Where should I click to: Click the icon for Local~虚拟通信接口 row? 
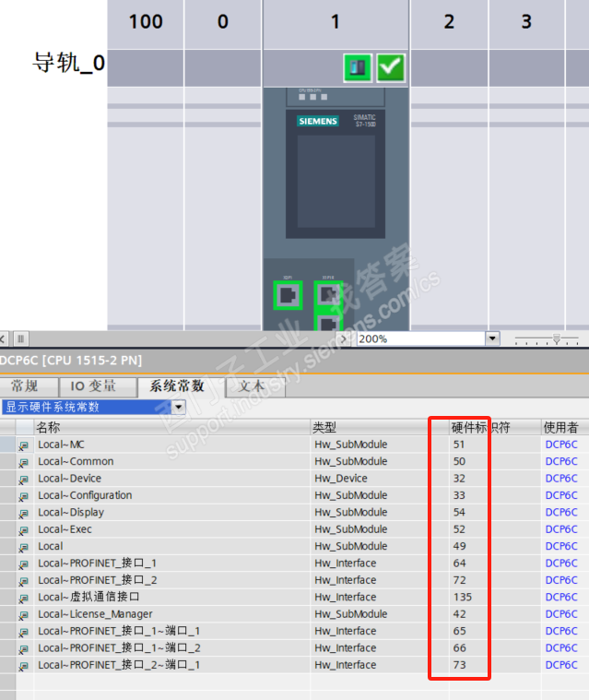click(x=24, y=598)
